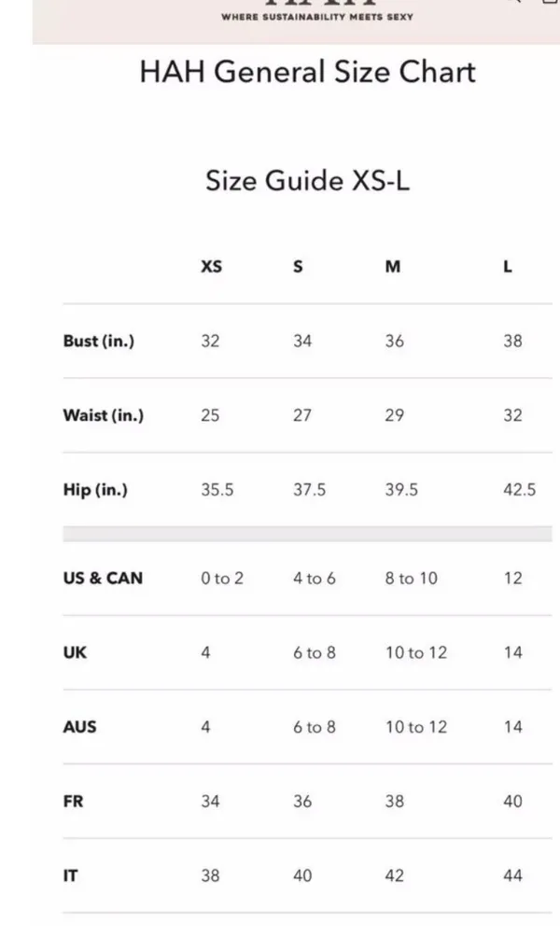The width and height of the screenshot is (560, 936).
Task: Click the Waist (in.) row label
Action: 104,415
